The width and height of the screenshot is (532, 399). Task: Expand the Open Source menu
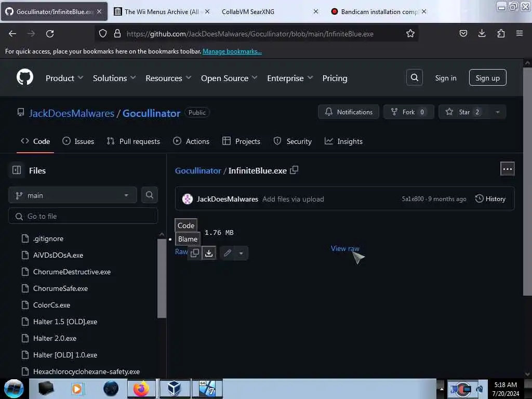[229, 78]
